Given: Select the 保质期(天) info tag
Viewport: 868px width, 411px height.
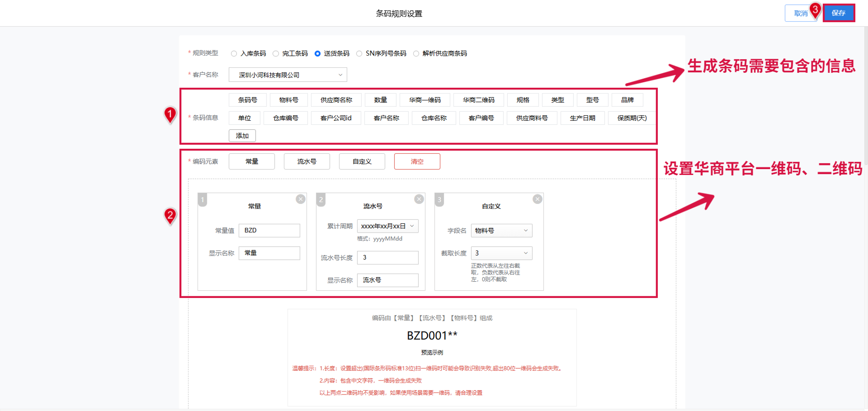Looking at the screenshot, I should [x=632, y=118].
